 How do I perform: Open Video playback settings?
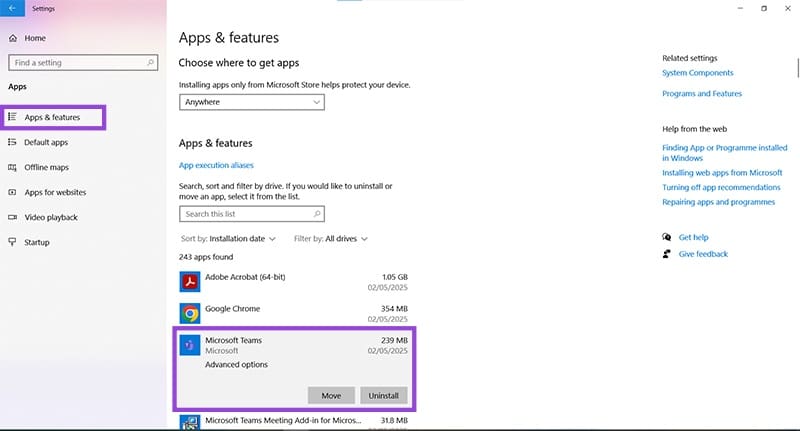[51, 217]
